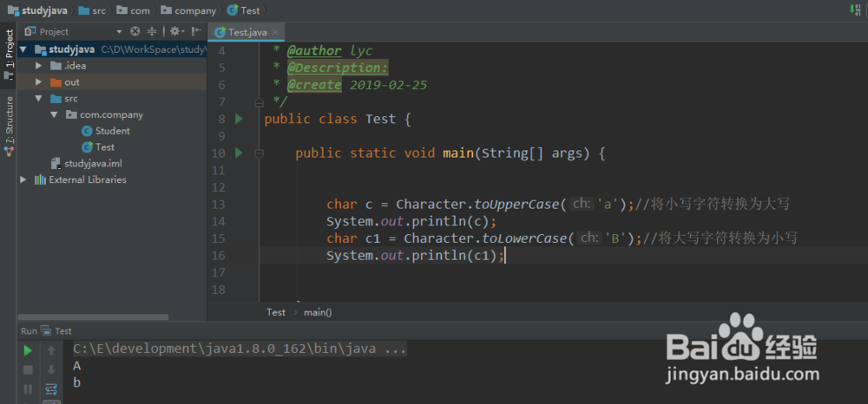Click the update indicator icon at top right

tap(857, 10)
